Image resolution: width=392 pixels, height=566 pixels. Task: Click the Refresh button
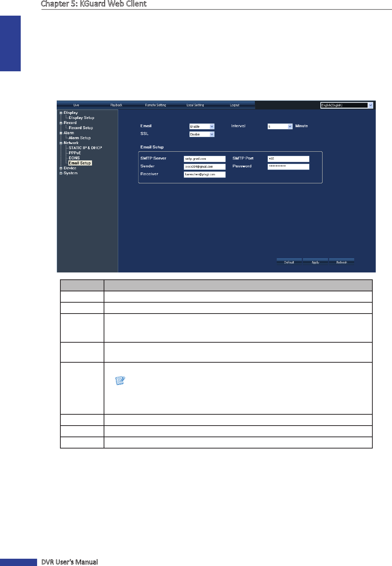click(x=341, y=262)
